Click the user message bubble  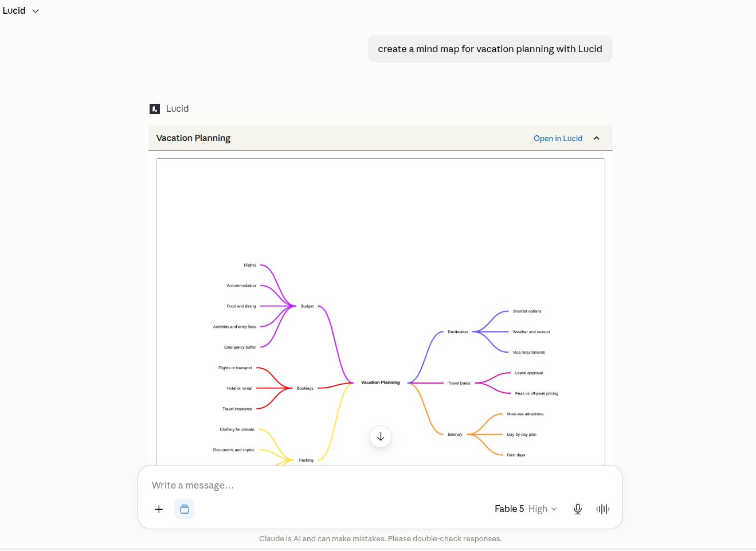[x=490, y=49]
